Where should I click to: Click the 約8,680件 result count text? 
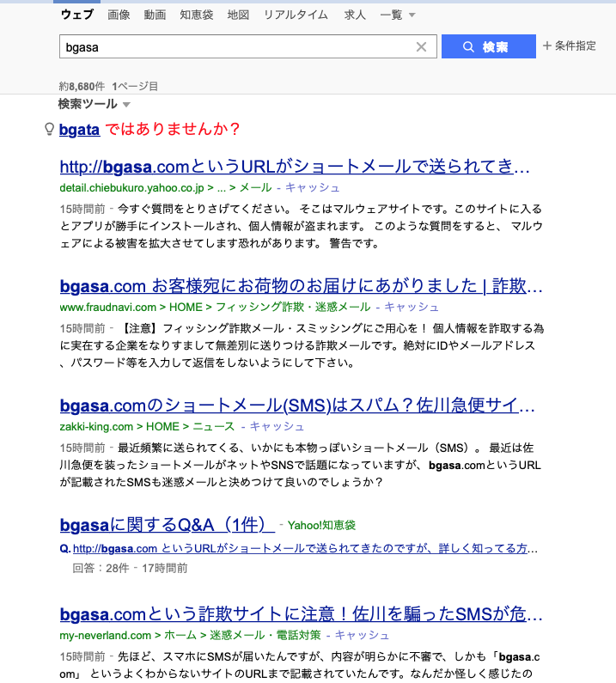[82, 86]
